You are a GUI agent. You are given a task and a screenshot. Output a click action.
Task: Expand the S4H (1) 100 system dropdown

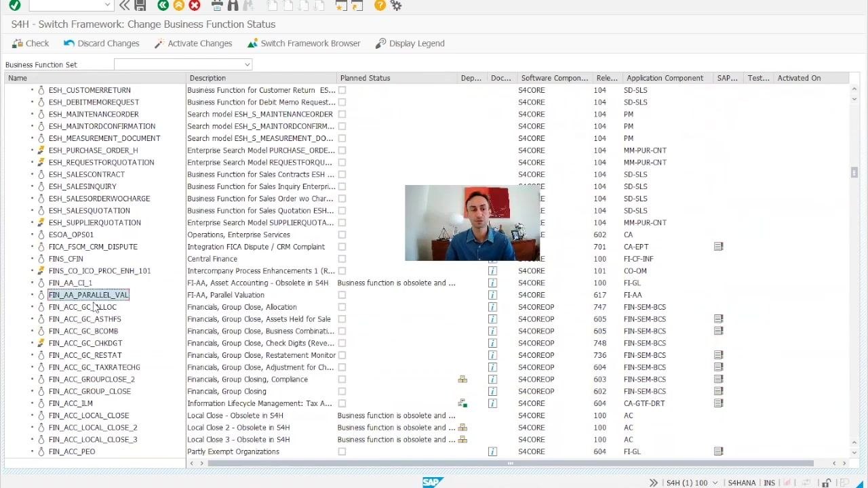tap(714, 483)
